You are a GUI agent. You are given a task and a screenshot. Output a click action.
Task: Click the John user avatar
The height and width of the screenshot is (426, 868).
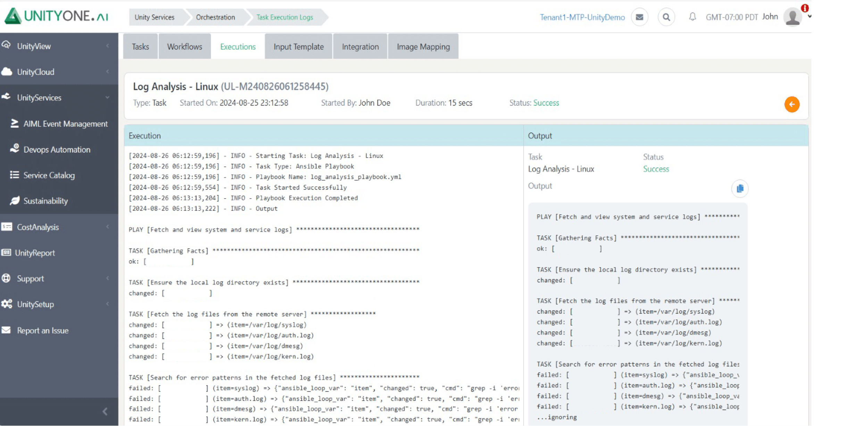pyautogui.click(x=792, y=17)
